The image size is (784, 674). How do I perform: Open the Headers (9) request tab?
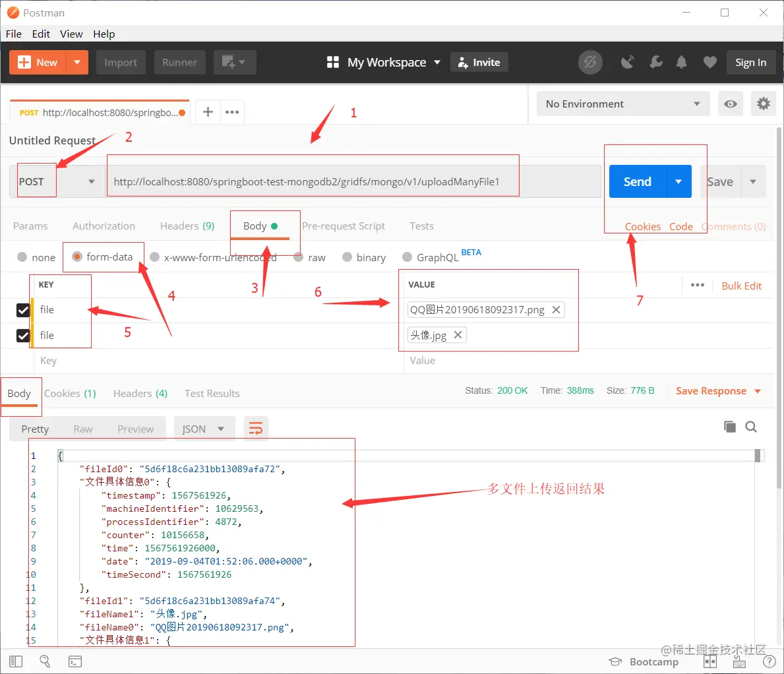pos(187,226)
